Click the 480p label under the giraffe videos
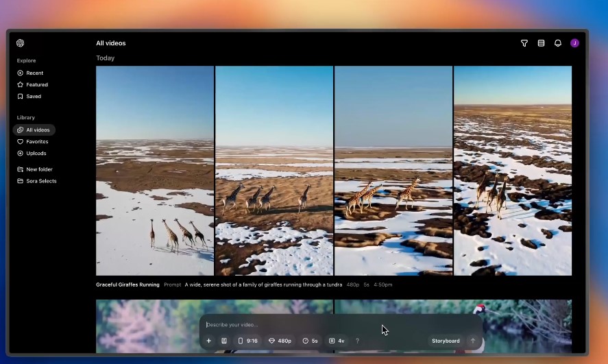The height and width of the screenshot is (364, 608). (x=352, y=284)
